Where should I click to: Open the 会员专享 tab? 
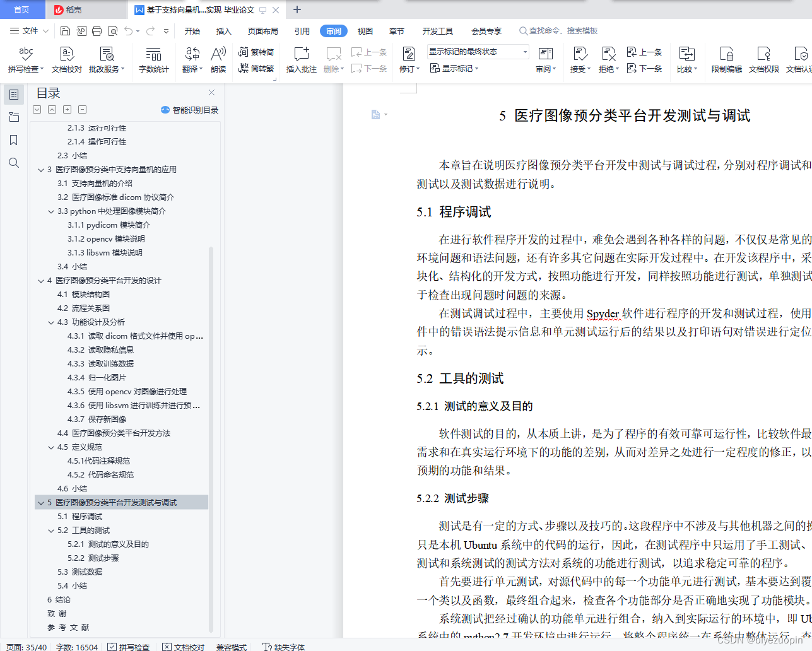coord(486,31)
